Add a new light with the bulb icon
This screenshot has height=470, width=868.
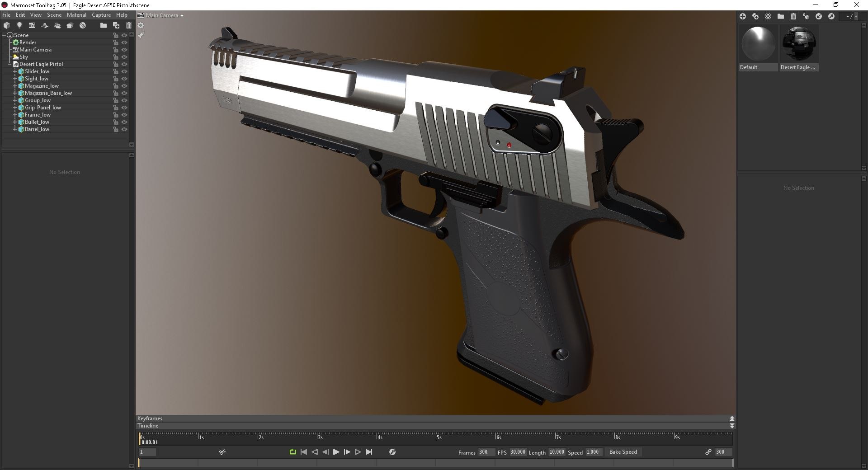19,25
